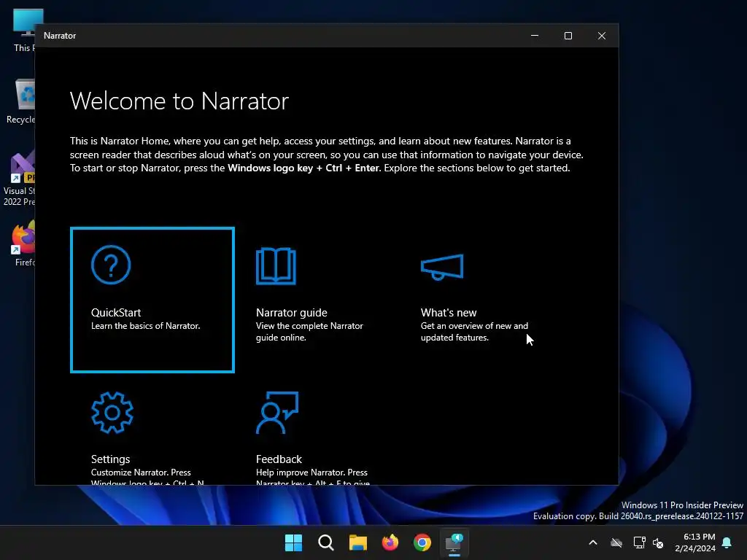Select the Firefox desktop shortcut
The width and height of the screenshot is (747, 560).
(x=24, y=244)
